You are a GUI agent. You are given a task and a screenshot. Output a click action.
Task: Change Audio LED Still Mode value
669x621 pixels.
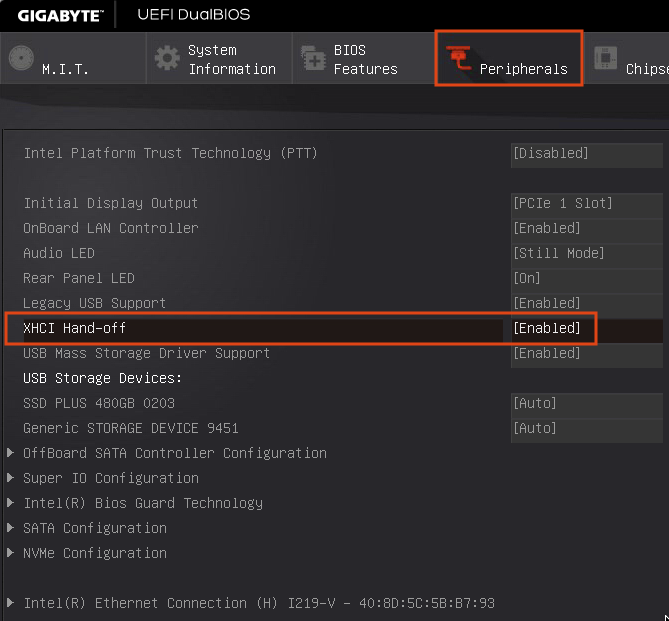coord(587,254)
